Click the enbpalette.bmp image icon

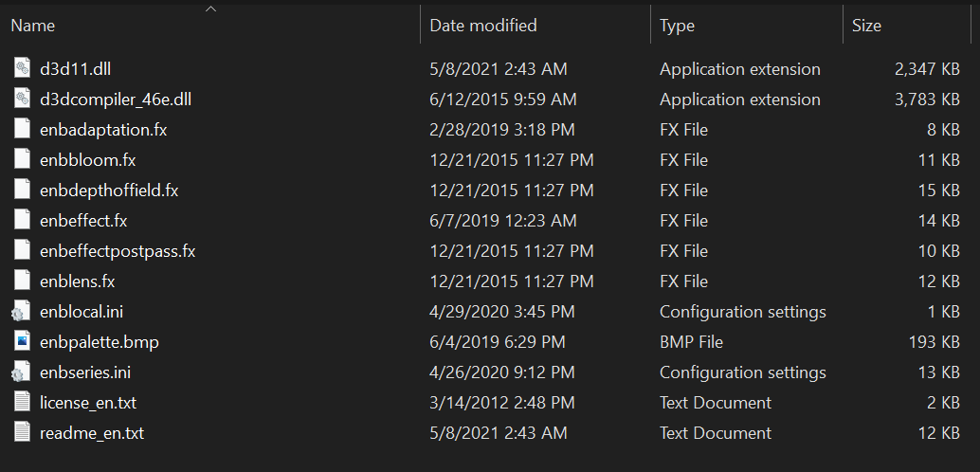[22, 342]
